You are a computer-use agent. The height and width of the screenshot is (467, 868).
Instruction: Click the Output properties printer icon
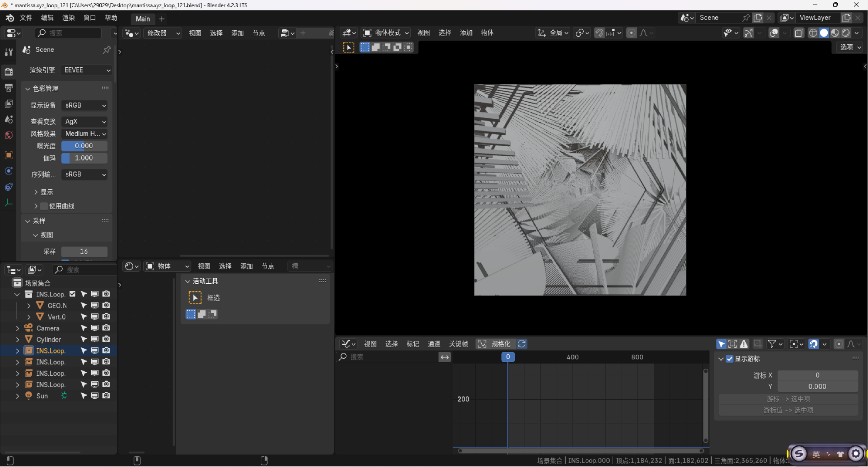[x=8, y=88]
